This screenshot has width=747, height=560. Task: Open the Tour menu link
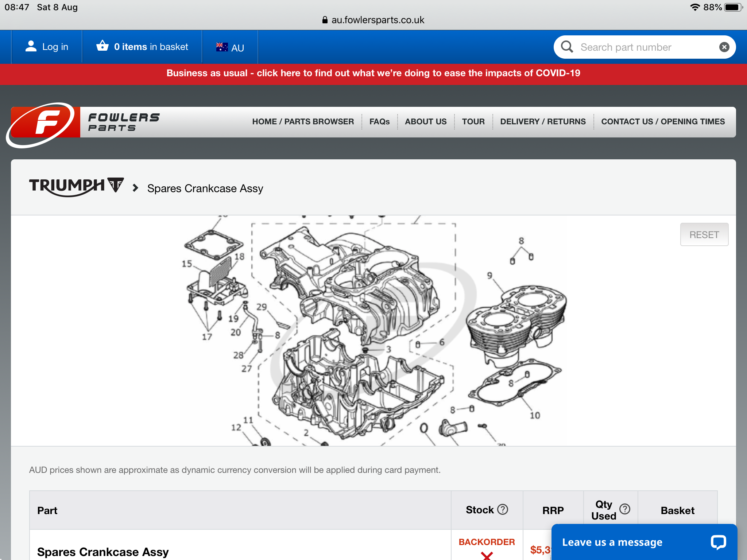[x=473, y=122]
